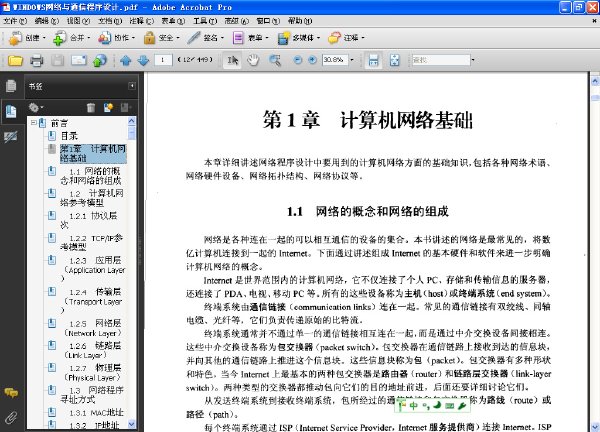Click the find search text box
The image size is (600, 432).
[x=441, y=60]
